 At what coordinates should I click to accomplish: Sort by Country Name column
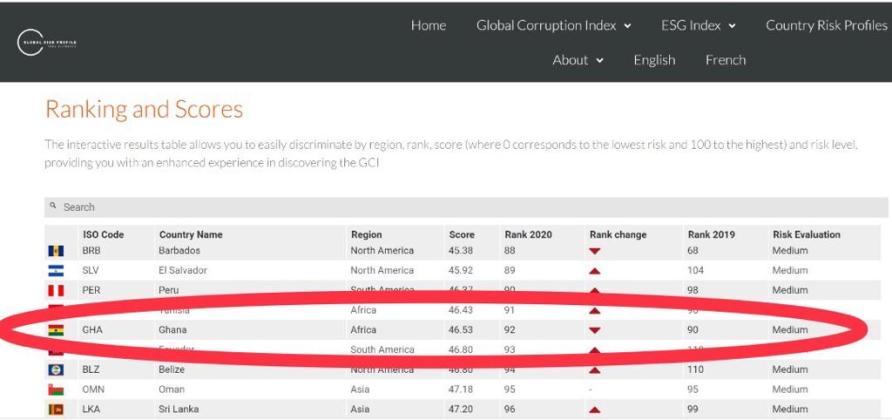click(191, 234)
